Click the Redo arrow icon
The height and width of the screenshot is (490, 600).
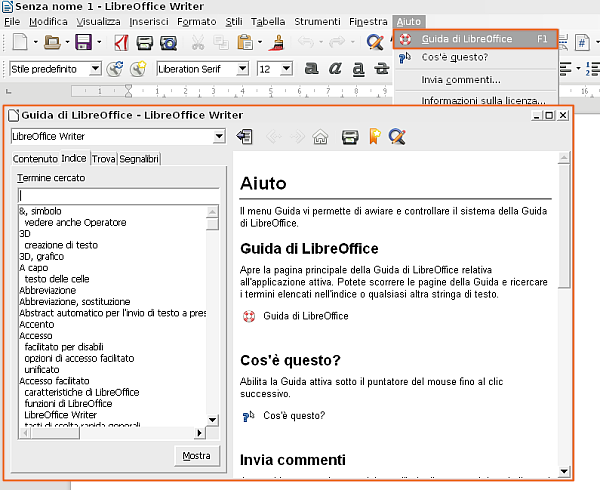tap(337, 41)
